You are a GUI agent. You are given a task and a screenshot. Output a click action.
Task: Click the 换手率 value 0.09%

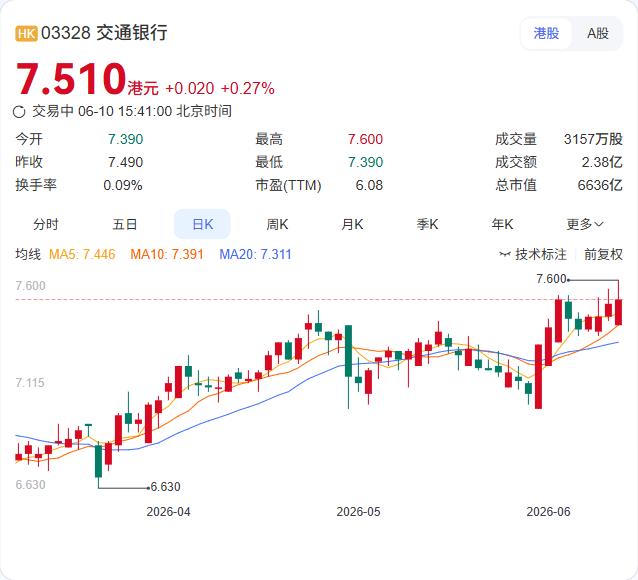[123, 185]
